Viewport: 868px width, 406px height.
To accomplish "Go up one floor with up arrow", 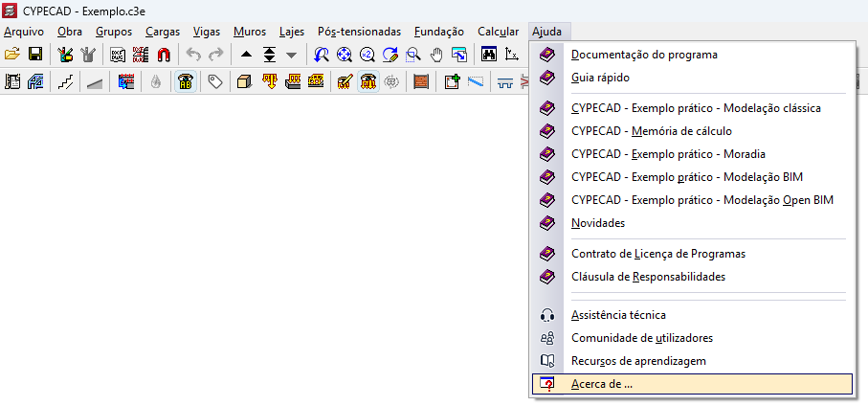I will (x=247, y=55).
